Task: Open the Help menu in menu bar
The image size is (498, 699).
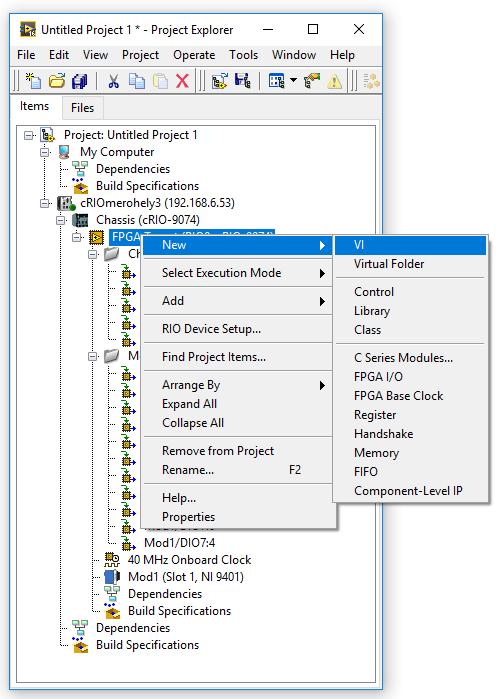Action: [342, 55]
